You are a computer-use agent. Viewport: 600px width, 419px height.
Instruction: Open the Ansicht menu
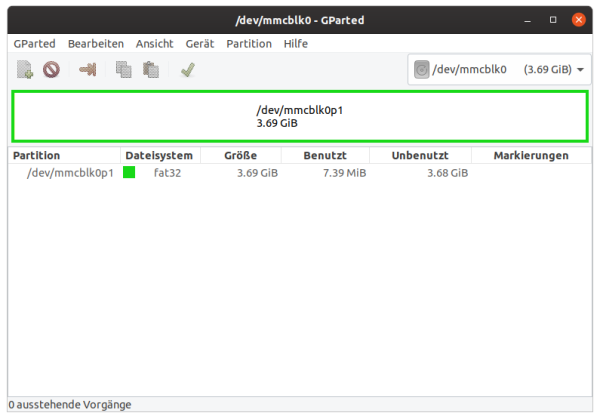pyautogui.click(x=155, y=44)
